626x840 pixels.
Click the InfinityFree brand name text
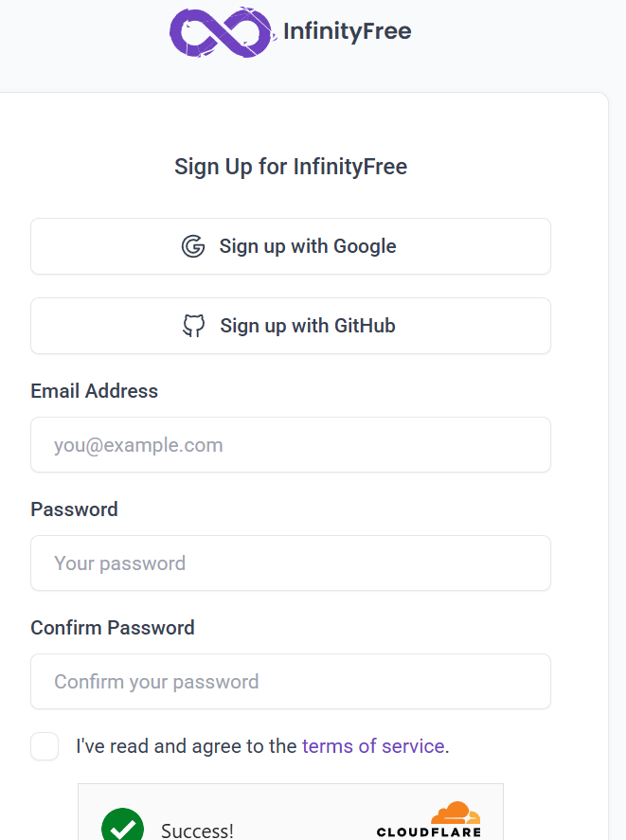(x=347, y=31)
